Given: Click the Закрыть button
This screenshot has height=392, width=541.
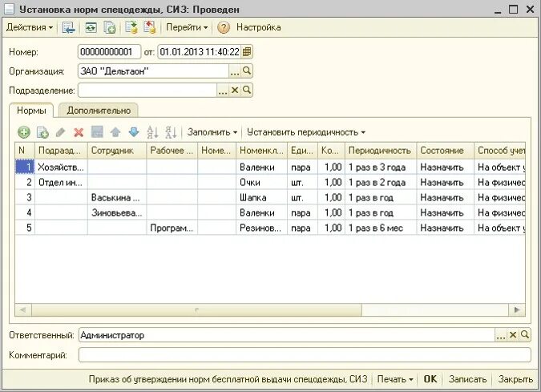Looking at the screenshot, I should tap(515, 379).
